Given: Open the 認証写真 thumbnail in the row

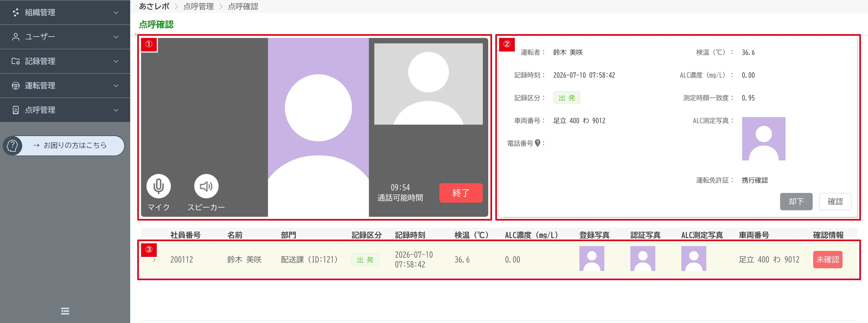Looking at the screenshot, I should [x=643, y=259].
